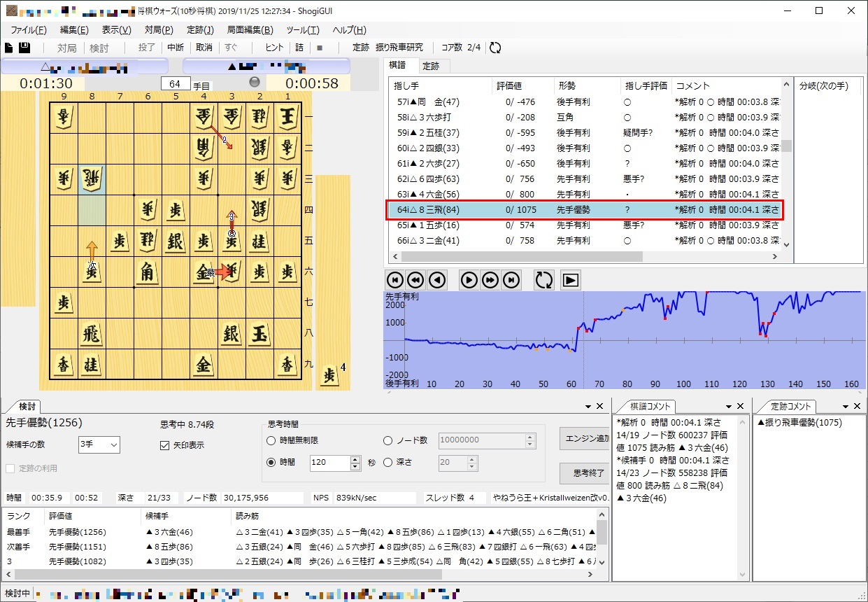Click the ヒント toolbar button
The image size is (868, 602).
[x=275, y=48]
